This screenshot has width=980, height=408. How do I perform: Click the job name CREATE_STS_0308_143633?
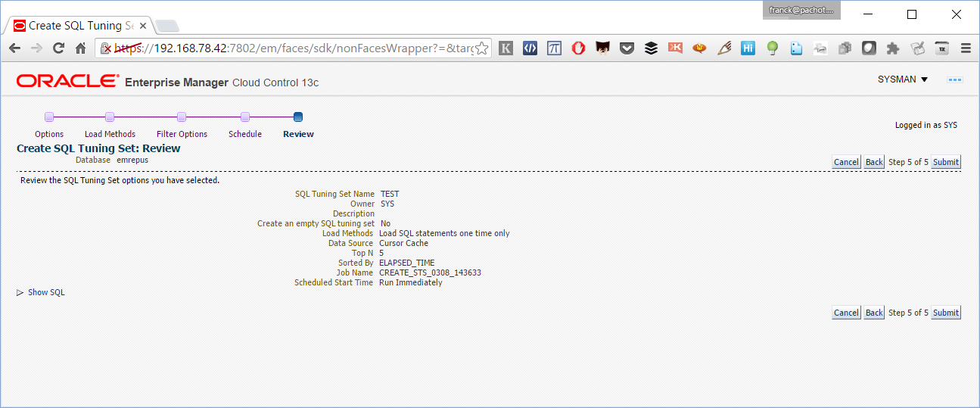point(430,273)
